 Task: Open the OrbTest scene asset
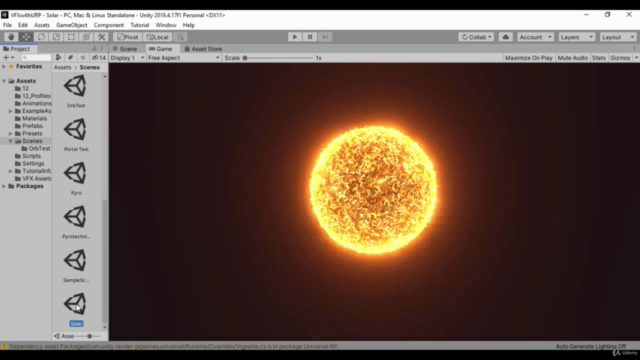tap(76, 91)
